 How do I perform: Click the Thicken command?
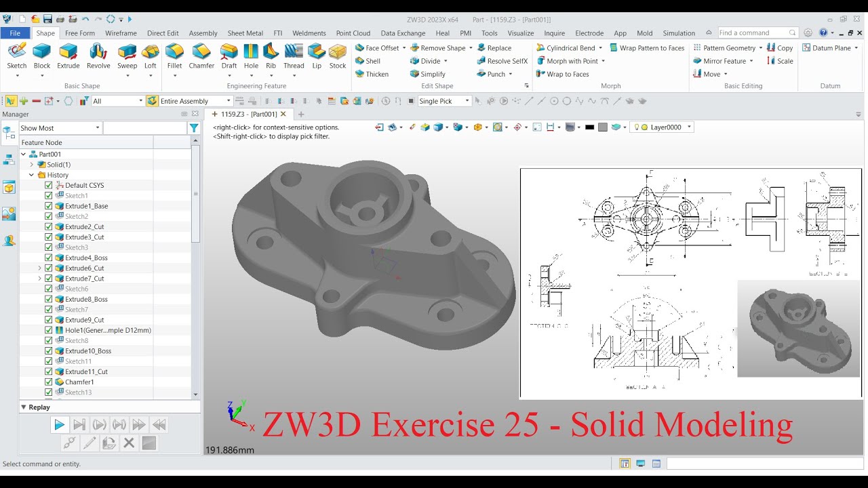pyautogui.click(x=372, y=74)
